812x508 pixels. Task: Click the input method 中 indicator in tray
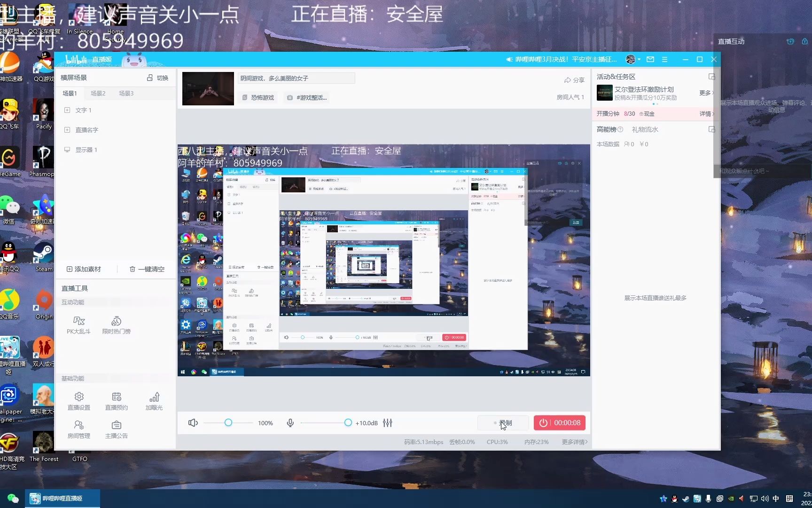(776, 499)
